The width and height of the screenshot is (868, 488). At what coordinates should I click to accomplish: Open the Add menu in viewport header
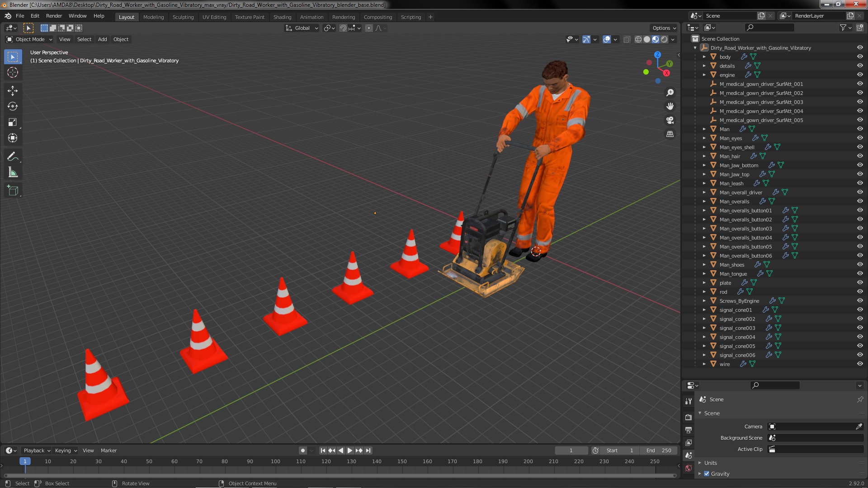pos(103,39)
